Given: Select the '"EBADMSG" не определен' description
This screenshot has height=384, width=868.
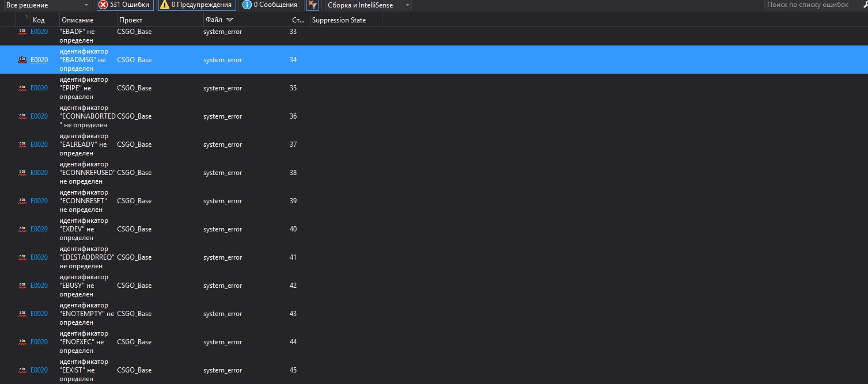Looking at the screenshot, I should pos(84,60).
